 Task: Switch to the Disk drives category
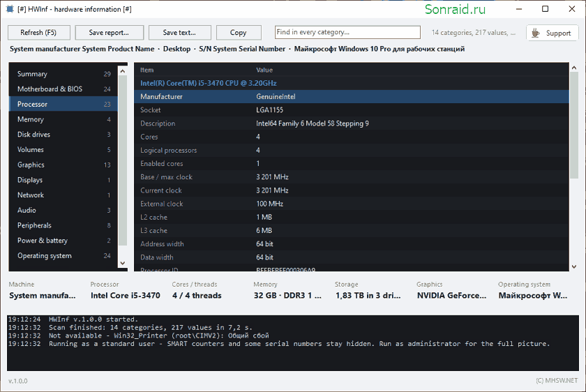click(63, 135)
